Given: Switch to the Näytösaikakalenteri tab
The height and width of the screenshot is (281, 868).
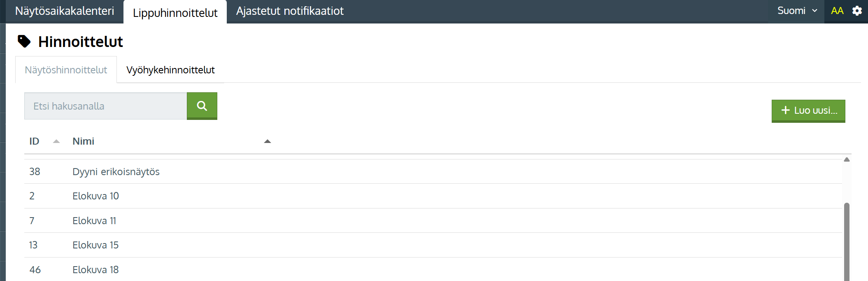Looking at the screenshot, I should 65,11.
